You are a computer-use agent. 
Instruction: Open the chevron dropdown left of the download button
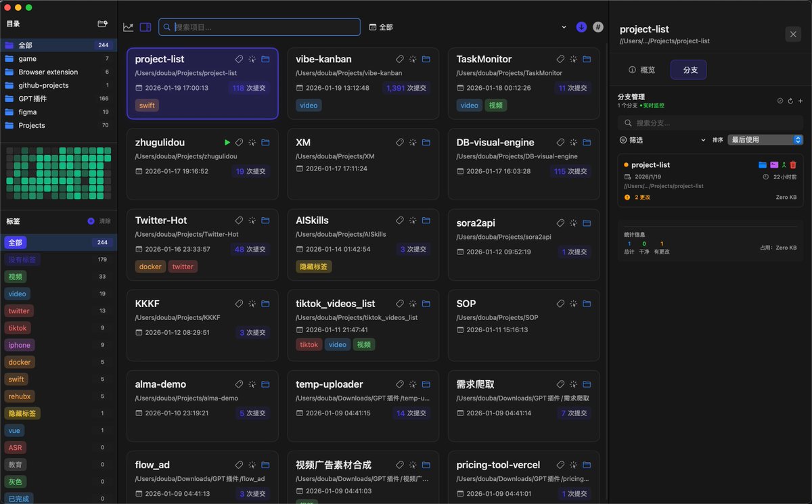[x=564, y=26]
